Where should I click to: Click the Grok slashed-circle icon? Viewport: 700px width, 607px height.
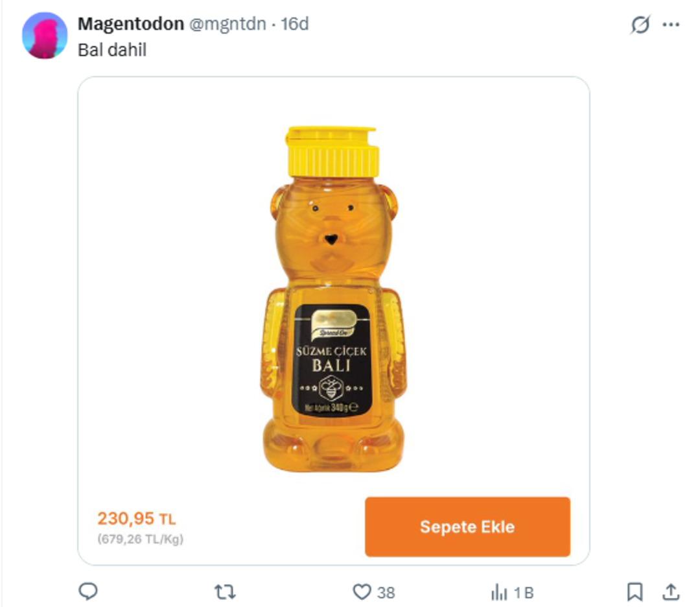point(640,25)
